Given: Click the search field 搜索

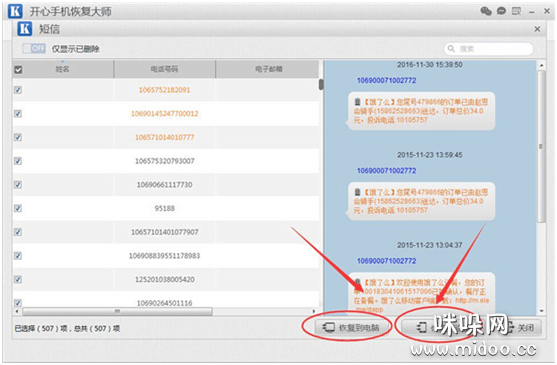Looking at the screenshot, I should [488, 49].
